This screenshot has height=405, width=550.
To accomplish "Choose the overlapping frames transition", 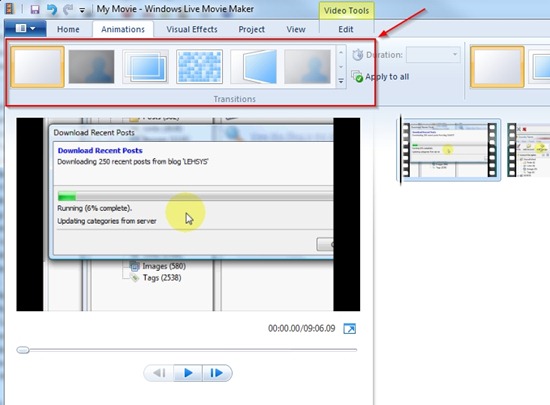I will (x=145, y=67).
